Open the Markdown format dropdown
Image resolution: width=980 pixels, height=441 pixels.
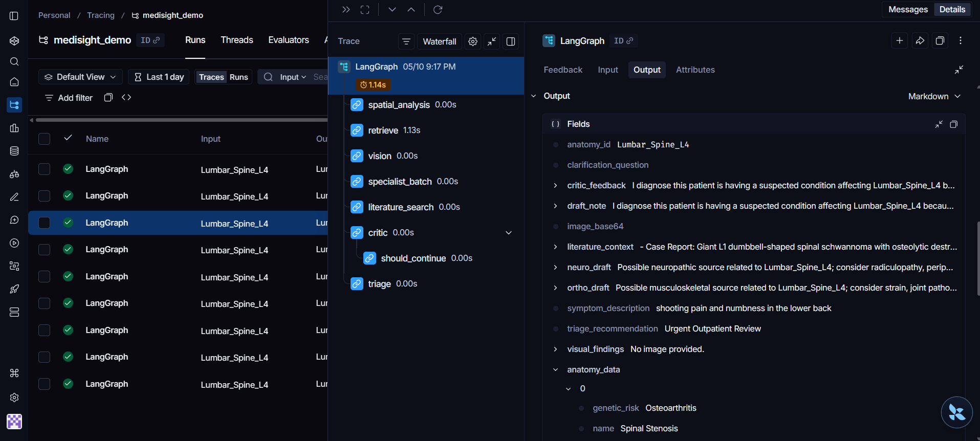click(x=934, y=96)
